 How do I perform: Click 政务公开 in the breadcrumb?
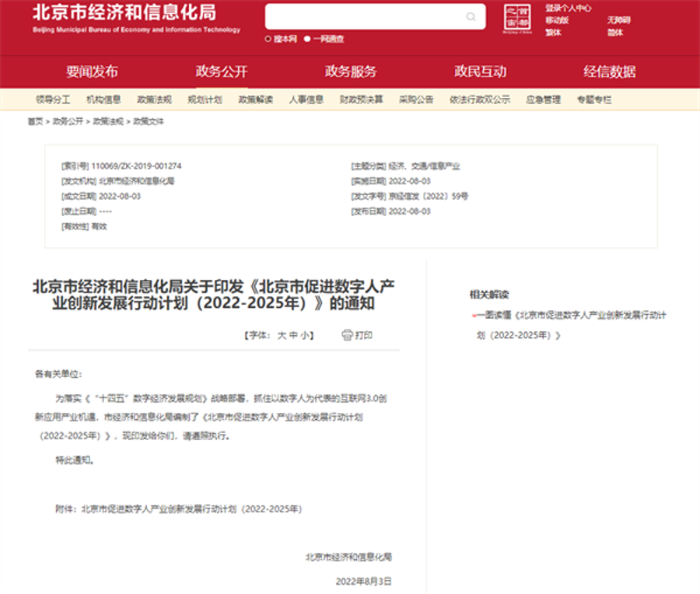coord(68,121)
